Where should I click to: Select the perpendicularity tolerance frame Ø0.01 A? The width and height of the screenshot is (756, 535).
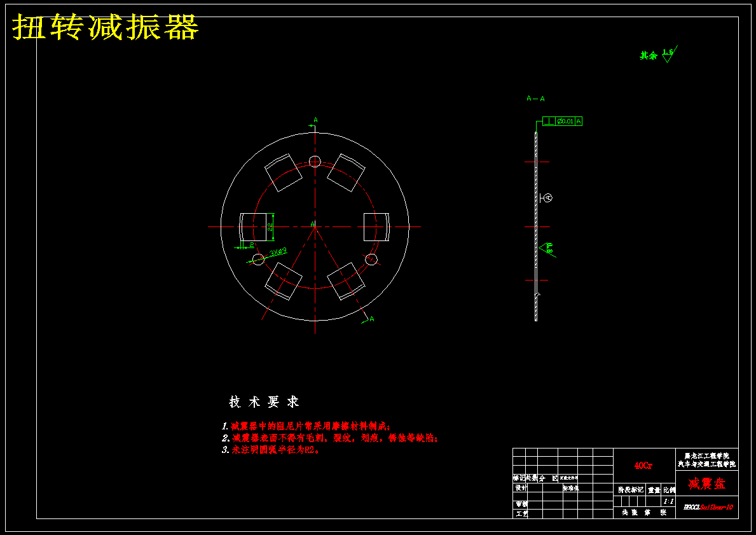[562, 121]
